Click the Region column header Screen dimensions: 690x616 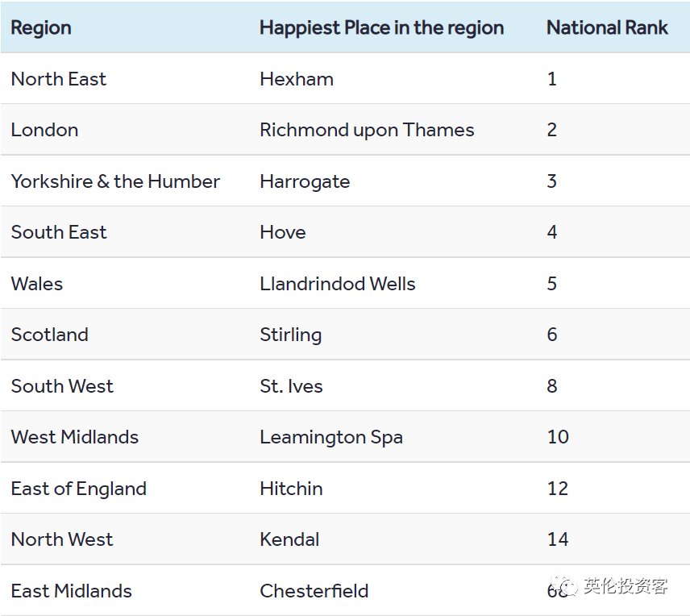click(x=41, y=27)
